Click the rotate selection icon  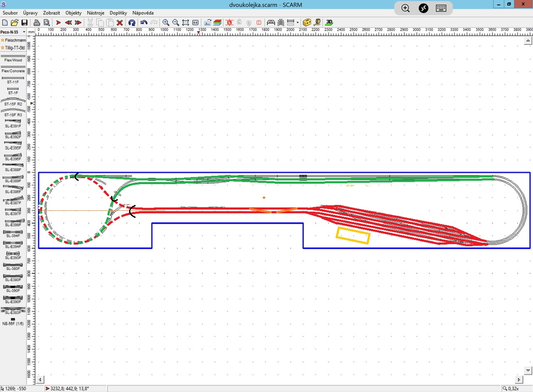132,22
